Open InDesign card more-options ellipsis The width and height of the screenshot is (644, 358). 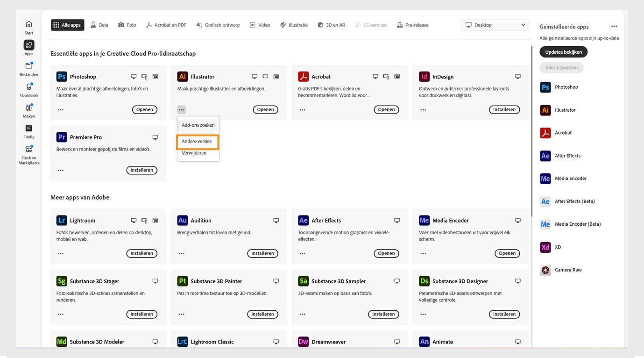(x=423, y=110)
